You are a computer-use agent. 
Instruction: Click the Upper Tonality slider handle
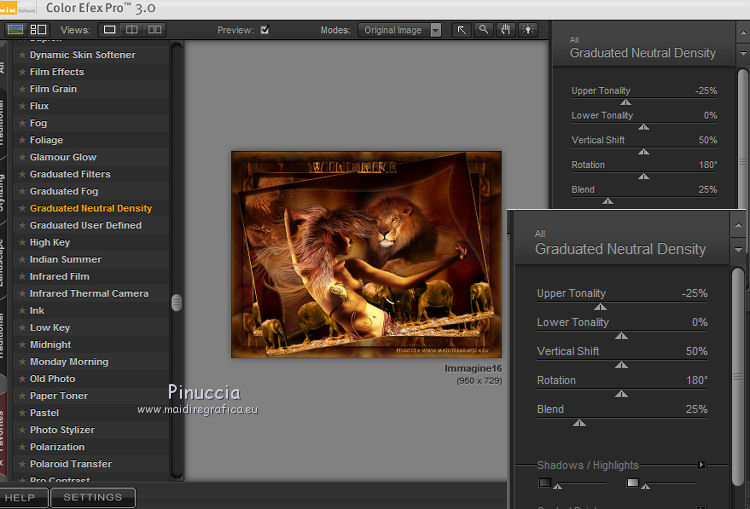tap(600, 307)
